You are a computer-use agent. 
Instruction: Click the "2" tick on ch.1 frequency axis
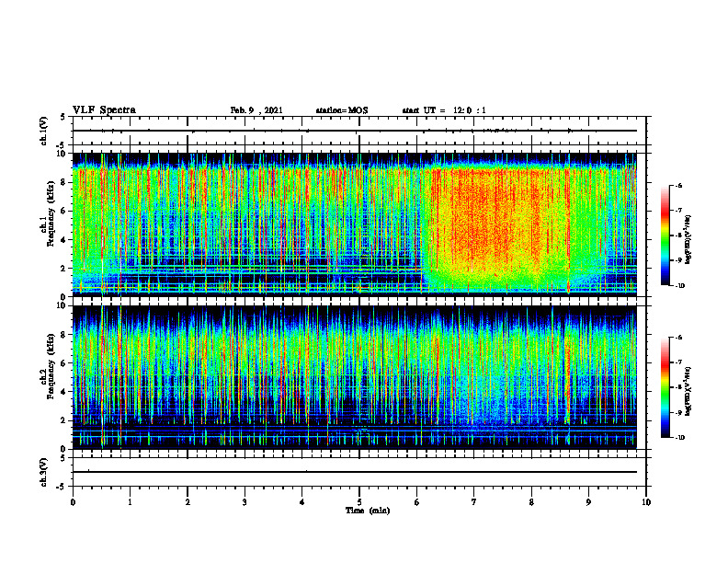[x=65, y=268]
